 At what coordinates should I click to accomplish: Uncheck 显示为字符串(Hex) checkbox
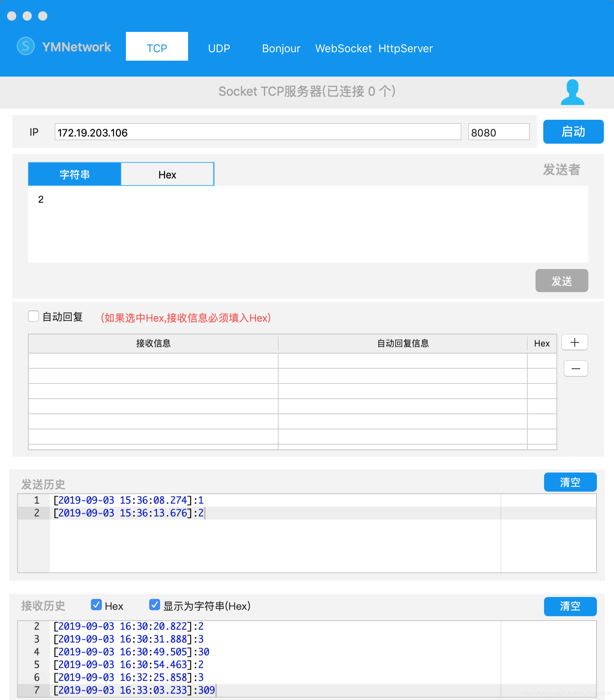coord(154,605)
